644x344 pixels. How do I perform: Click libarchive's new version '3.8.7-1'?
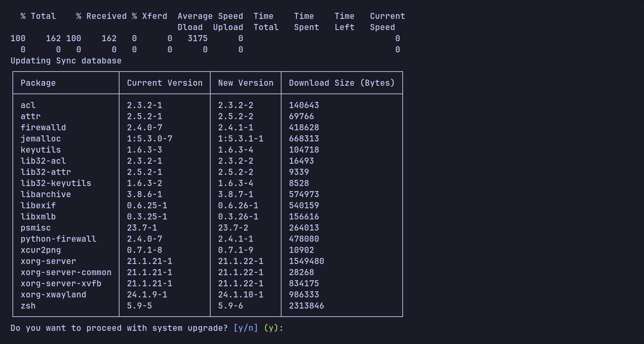click(x=236, y=194)
